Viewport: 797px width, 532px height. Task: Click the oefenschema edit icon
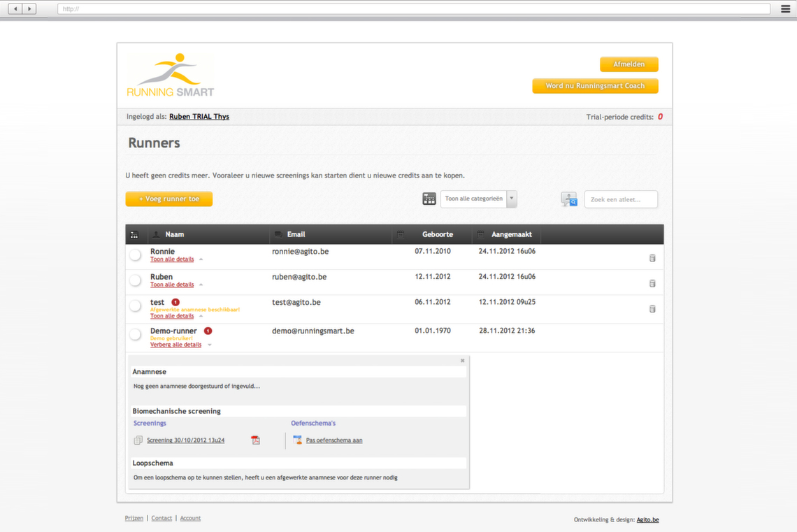tap(297, 440)
